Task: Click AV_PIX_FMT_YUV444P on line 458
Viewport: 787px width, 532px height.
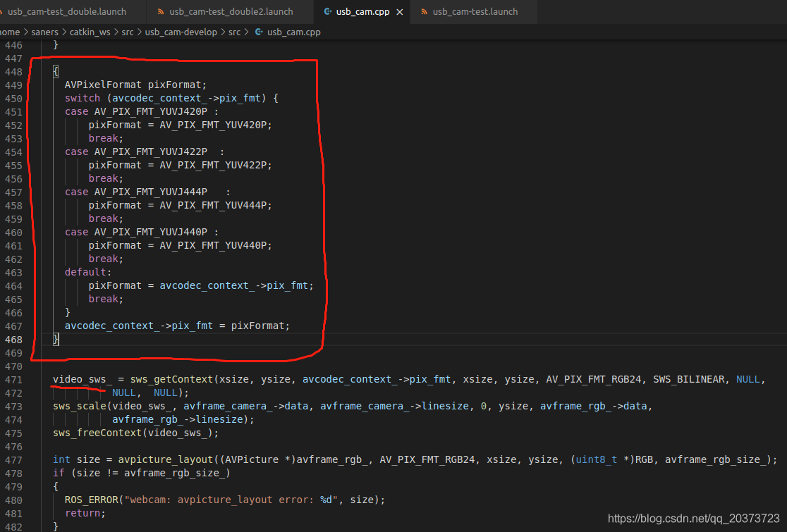Action: coord(213,205)
